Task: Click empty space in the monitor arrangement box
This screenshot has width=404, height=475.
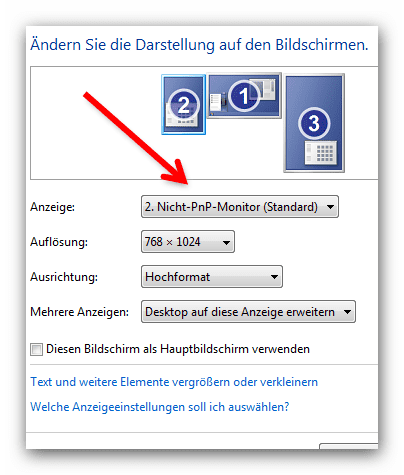Action: click(x=83, y=150)
